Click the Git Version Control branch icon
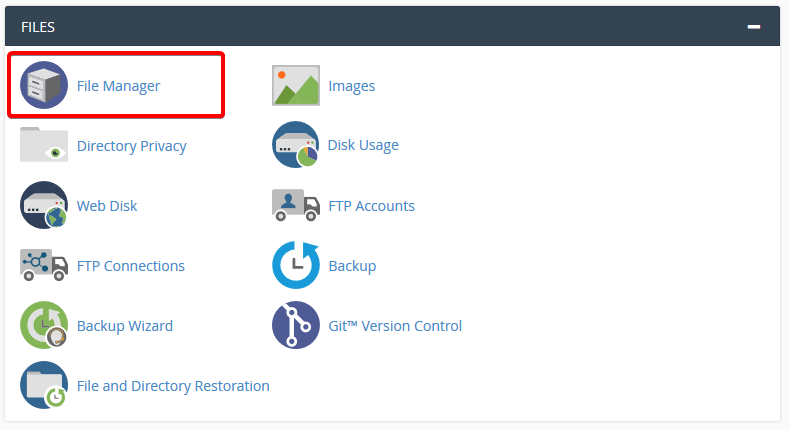This screenshot has height=430, width=789. [296, 326]
